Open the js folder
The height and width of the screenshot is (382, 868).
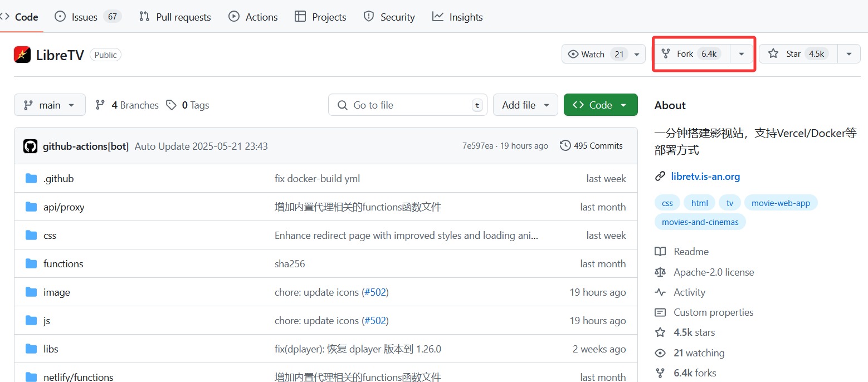click(x=47, y=321)
